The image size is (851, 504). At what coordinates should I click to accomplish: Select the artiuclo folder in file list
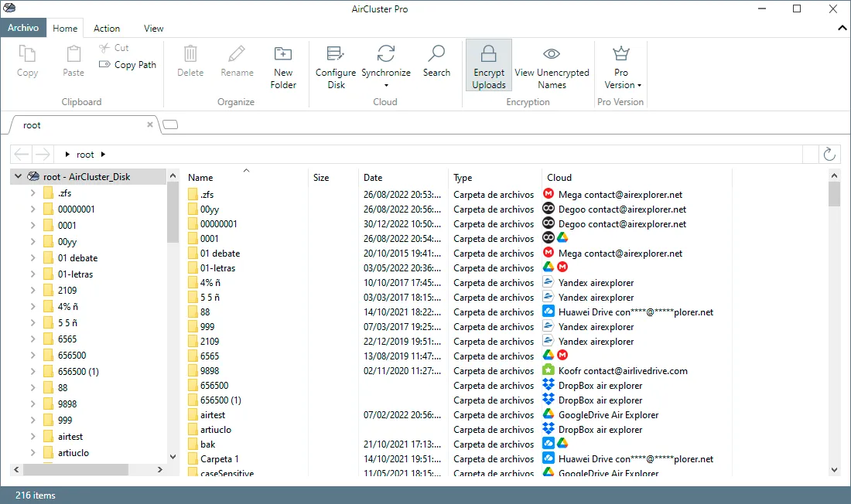[216, 430]
